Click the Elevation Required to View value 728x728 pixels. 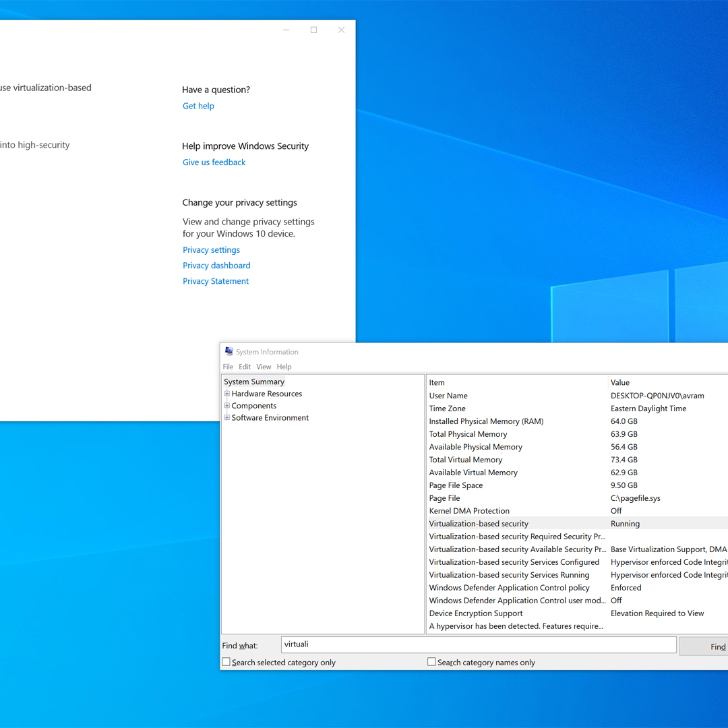(657, 613)
